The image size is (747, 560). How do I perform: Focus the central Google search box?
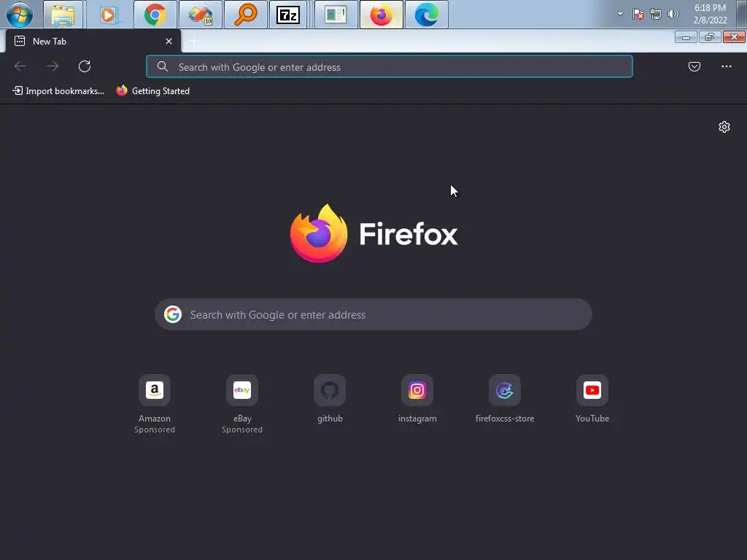tap(373, 314)
